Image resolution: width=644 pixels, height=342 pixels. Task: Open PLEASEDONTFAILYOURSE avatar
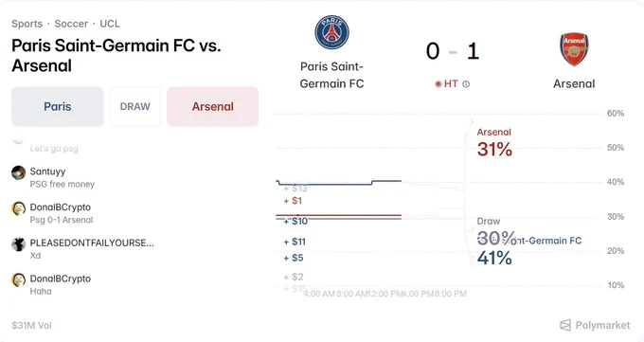tap(19, 244)
